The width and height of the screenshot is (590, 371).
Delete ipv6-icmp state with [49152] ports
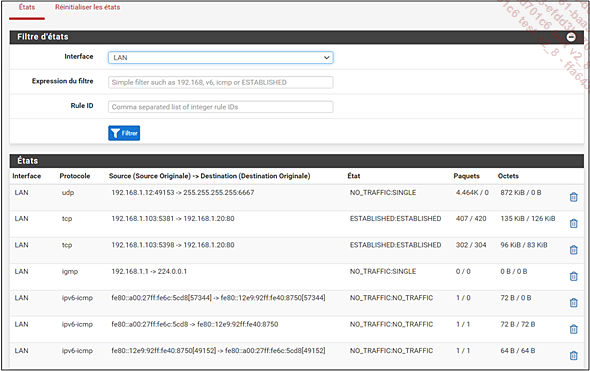[x=573, y=355]
